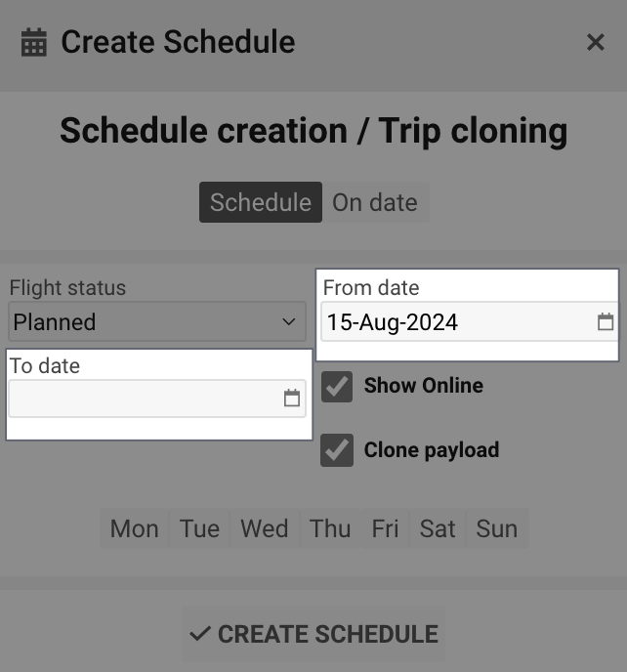The height and width of the screenshot is (672, 627).
Task: Enable Sun in weekday selector
Action: point(496,528)
